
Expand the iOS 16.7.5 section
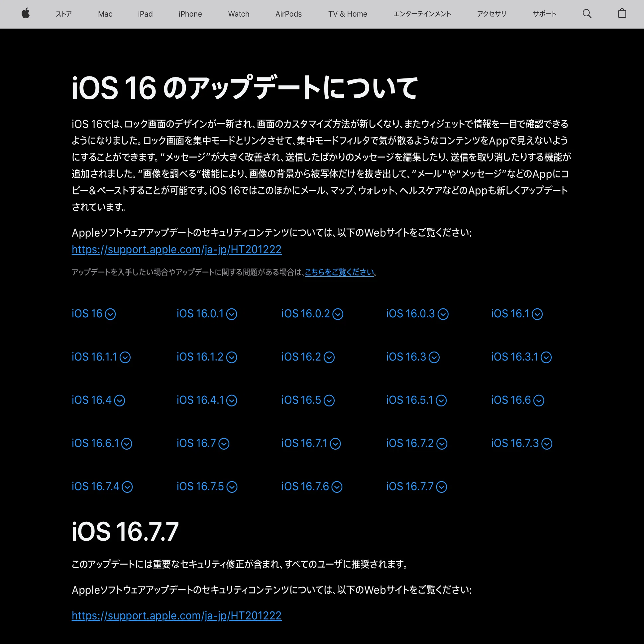pos(207,487)
